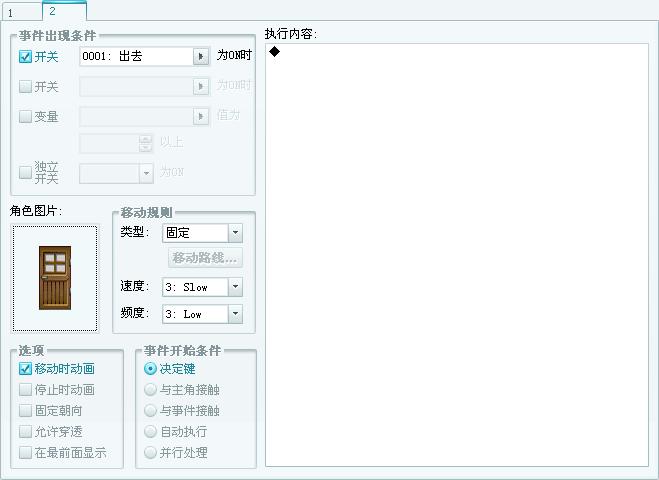Click the 移动路线... button
659x480 pixels.
205,258
